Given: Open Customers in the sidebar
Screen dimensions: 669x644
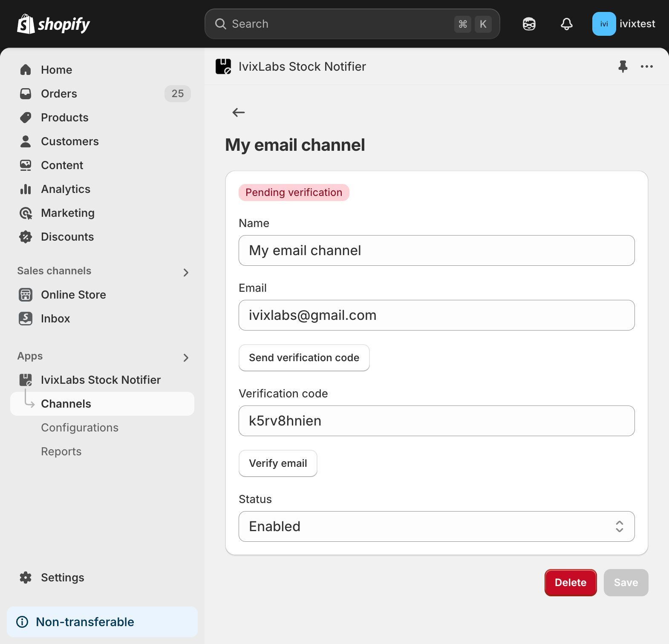Looking at the screenshot, I should (102, 141).
